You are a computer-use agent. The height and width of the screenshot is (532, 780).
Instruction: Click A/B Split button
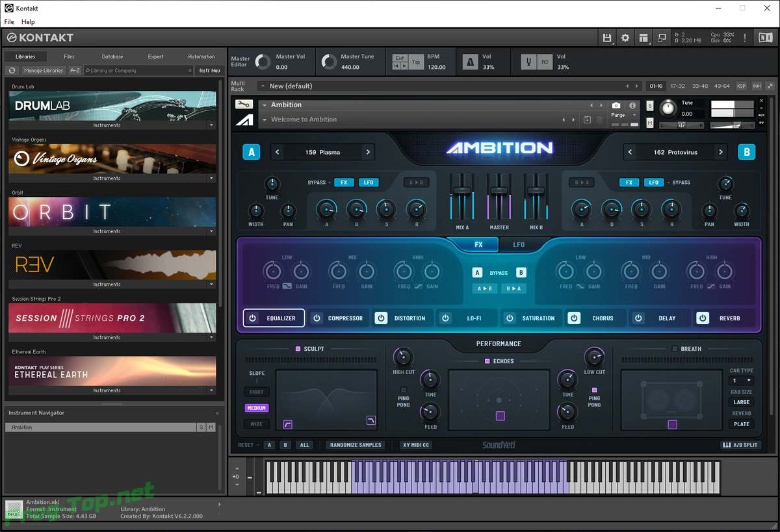tap(740, 445)
